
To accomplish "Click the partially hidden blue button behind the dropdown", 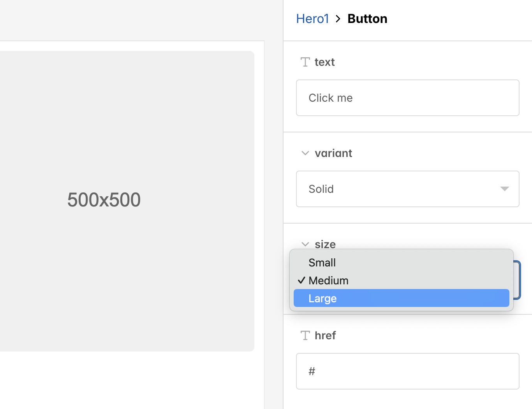I will (518, 280).
